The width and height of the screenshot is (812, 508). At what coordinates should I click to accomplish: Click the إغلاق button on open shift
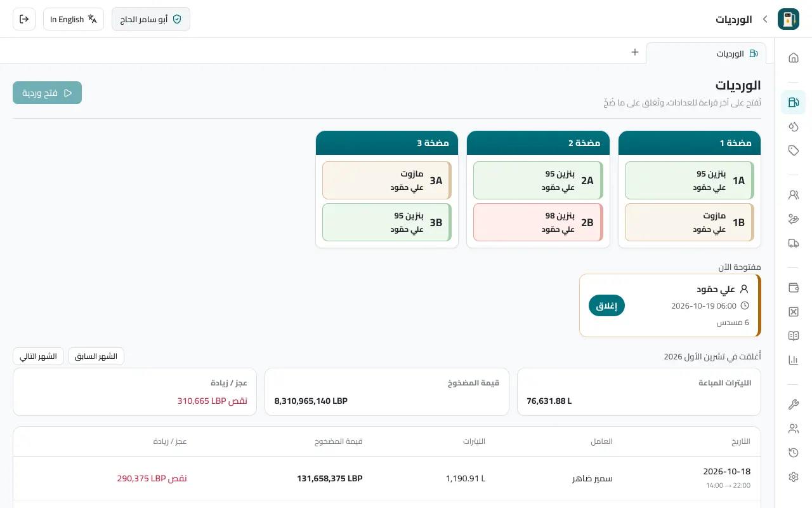click(606, 305)
